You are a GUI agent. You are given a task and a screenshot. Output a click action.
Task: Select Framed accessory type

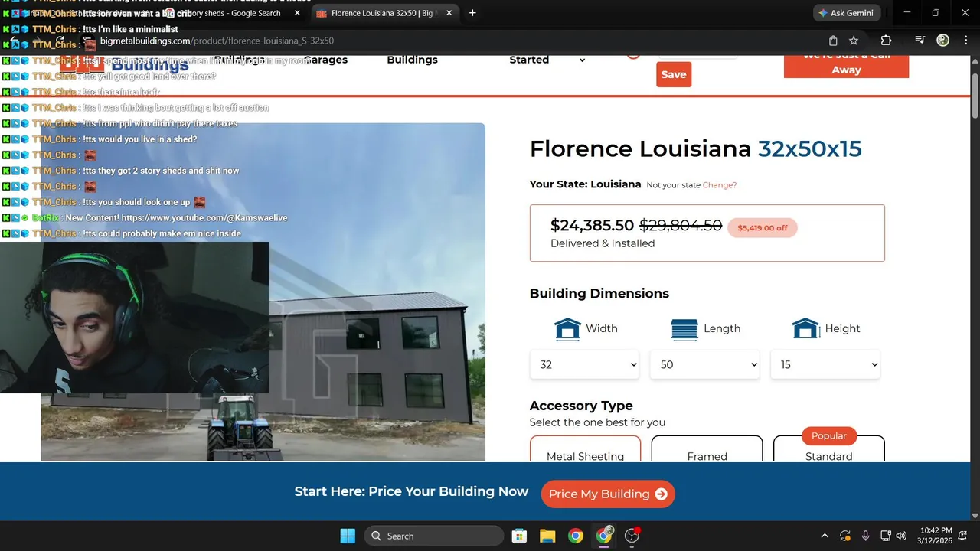(x=707, y=448)
